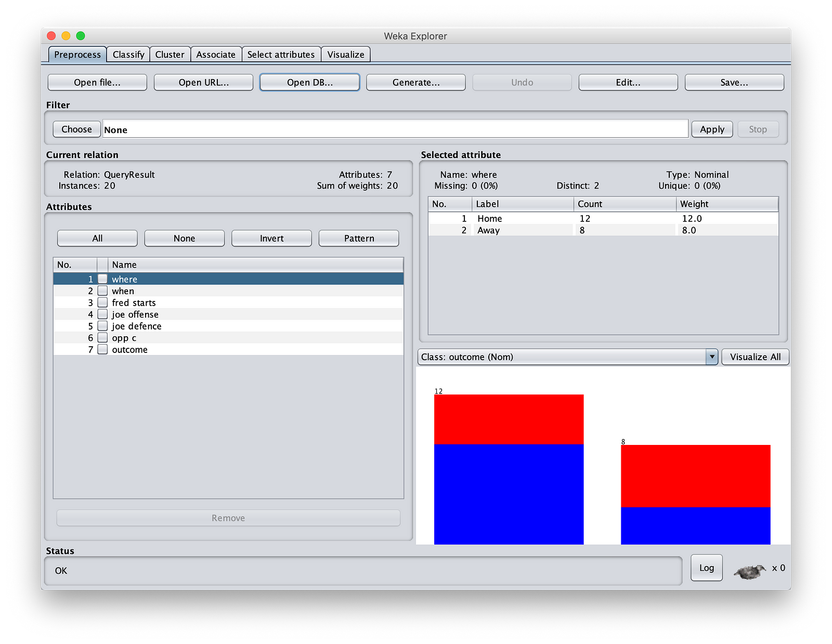Go to the Select attributes tab
Viewport: 832px width, 644px height.
tap(281, 55)
